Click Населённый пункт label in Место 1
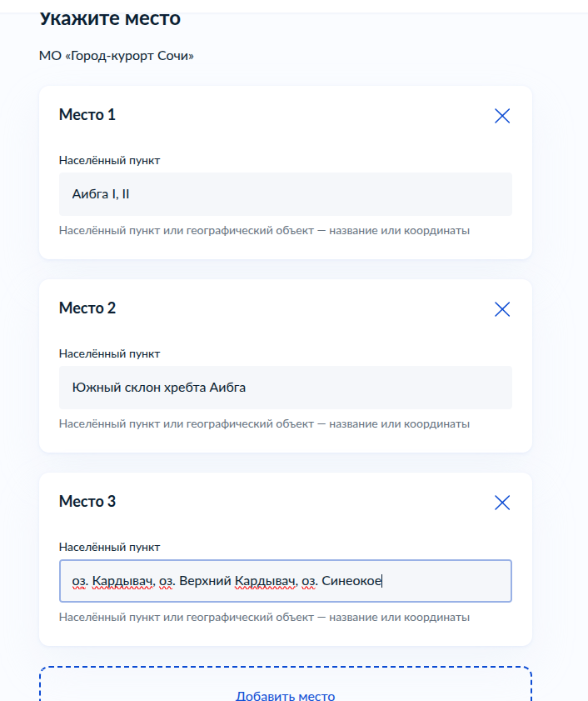Screen dimensions: 588x701 [109, 161]
